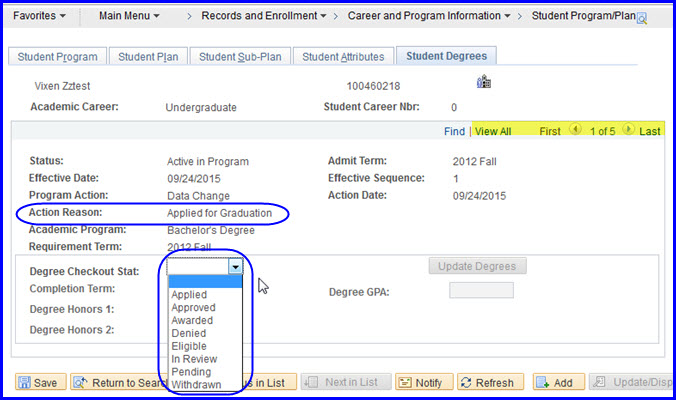Click the student ID 100460218
The width and height of the screenshot is (676, 400).
tap(373, 86)
